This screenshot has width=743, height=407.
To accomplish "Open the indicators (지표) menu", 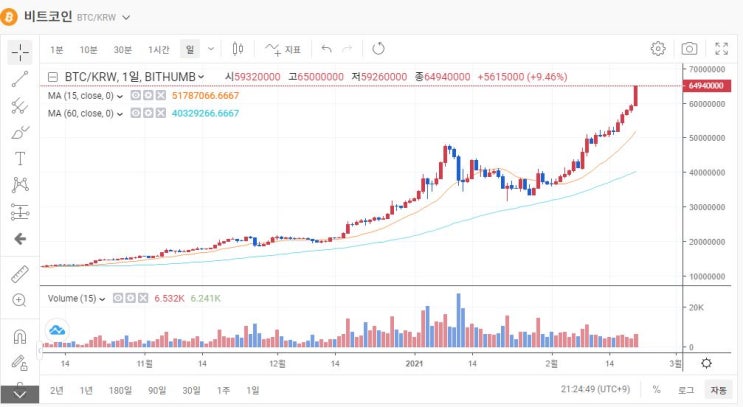I will point(283,49).
